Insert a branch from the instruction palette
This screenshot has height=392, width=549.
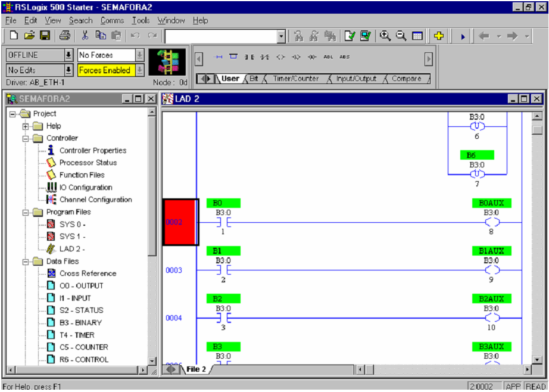click(233, 58)
